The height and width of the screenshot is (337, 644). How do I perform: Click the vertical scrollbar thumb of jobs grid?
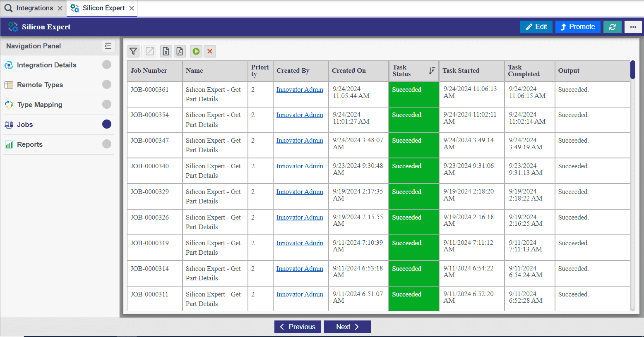(632, 69)
